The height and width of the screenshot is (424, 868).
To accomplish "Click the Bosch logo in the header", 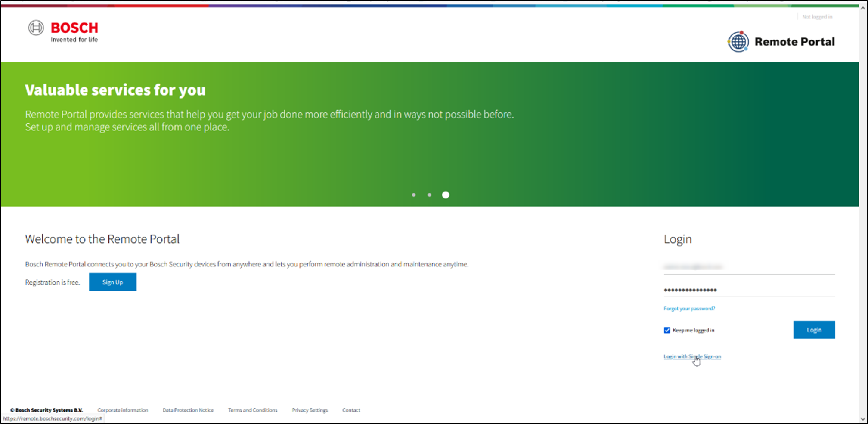I will click(x=63, y=31).
